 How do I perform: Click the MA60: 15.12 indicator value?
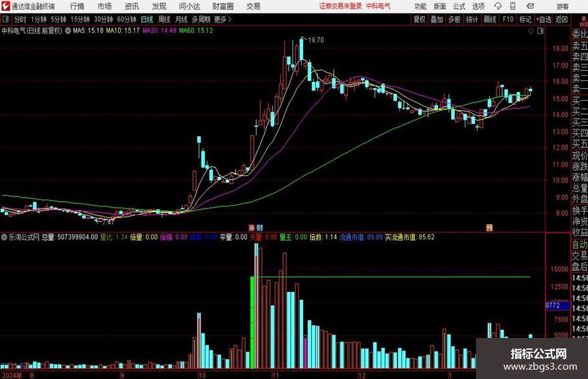pyautogui.click(x=196, y=30)
